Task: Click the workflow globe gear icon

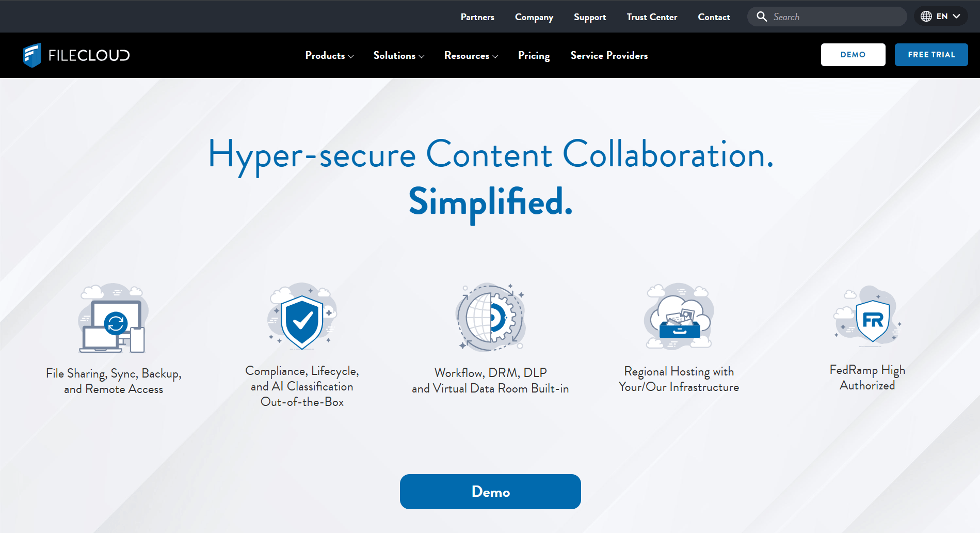Action: coord(490,317)
